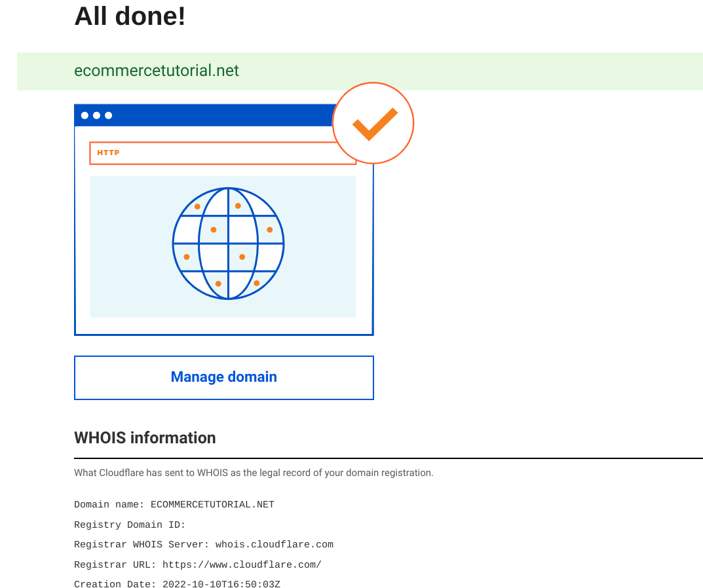Image resolution: width=703 pixels, height=588 pixels.
Task: Click the orange HTTP label in illustration
Action: tap(109, 153)
